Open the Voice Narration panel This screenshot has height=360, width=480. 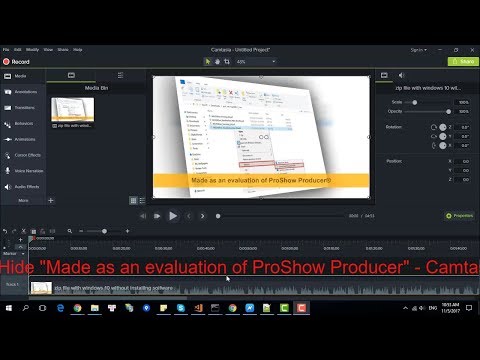tap(23, 171)
